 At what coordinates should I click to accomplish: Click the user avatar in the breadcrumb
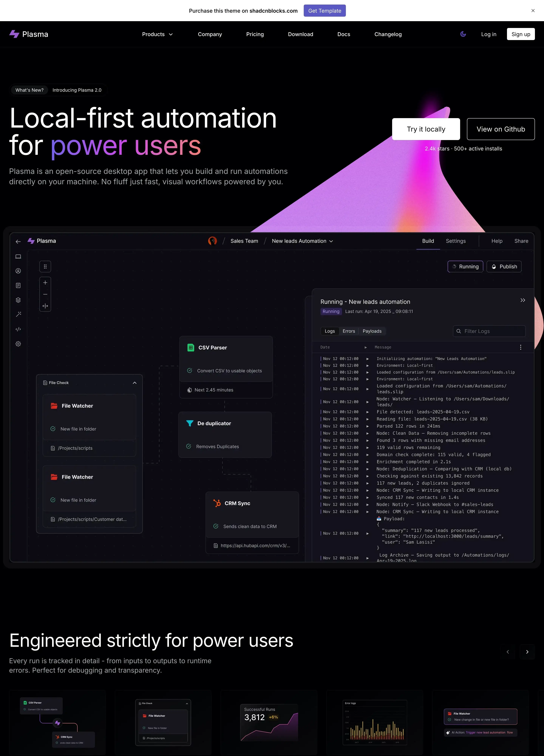pyautogui.click(x=212, y=241)
